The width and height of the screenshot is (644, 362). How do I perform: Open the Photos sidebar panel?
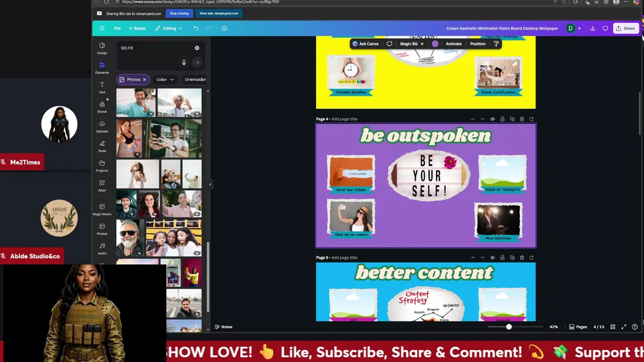(x=102, y=229)
